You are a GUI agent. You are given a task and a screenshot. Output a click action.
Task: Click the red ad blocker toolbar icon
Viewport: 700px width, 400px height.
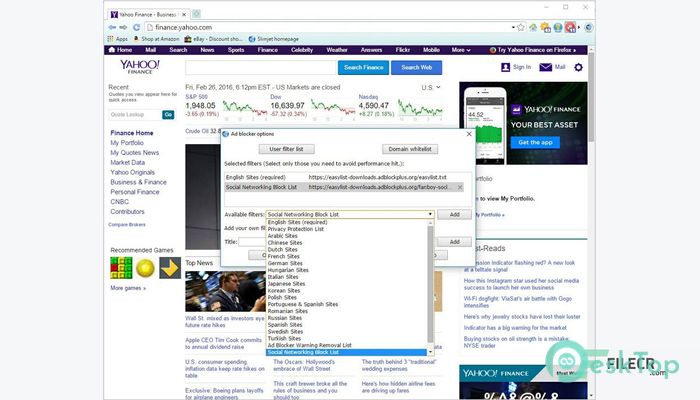click(x=570, y=28)
